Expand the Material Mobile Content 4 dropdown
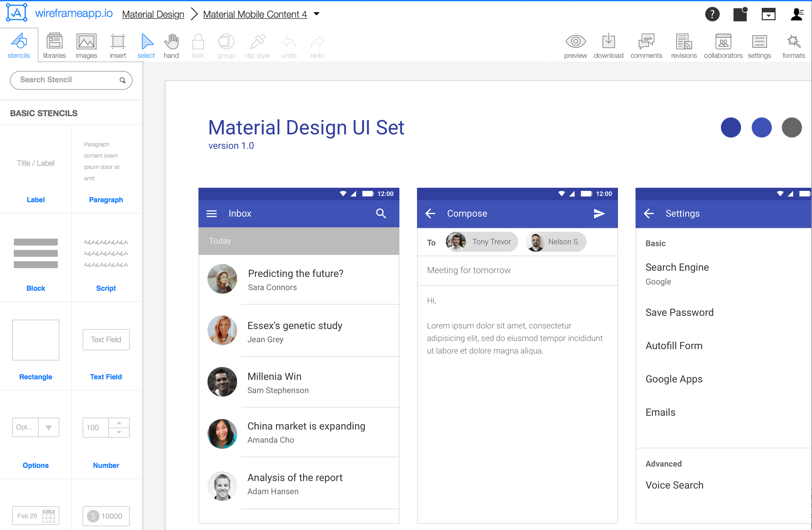The width and height of the screenshot is (812, 530). coord(317,14)
